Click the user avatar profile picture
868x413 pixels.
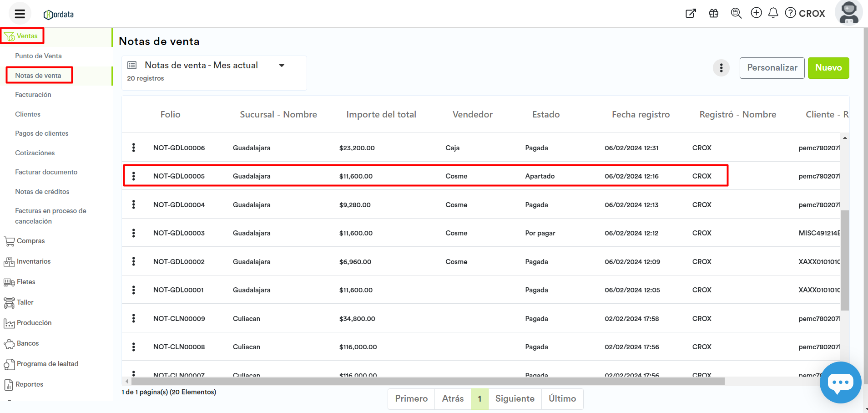pos(848,13)
